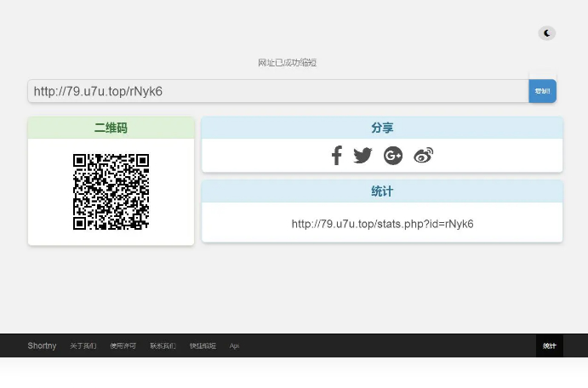Open 快捷缩短 footer menu item
This screenshot has height=388, width=588.
coord(203,345)
